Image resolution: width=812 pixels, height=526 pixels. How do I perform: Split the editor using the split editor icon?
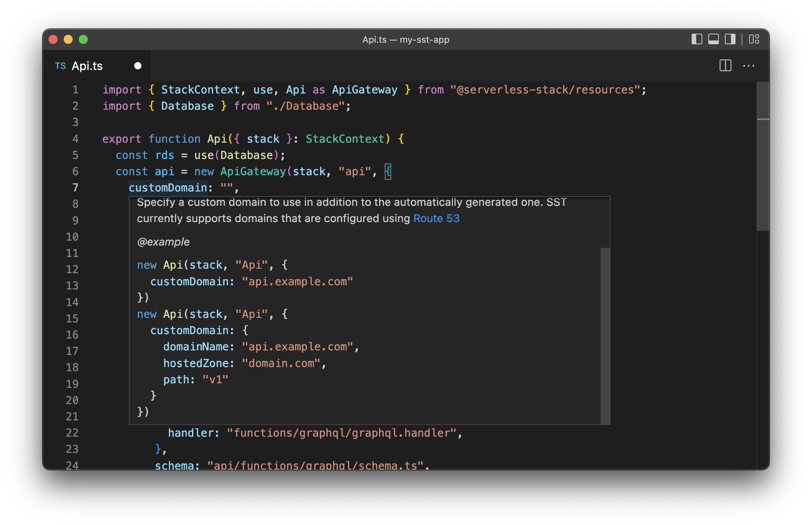coord(726,65)
